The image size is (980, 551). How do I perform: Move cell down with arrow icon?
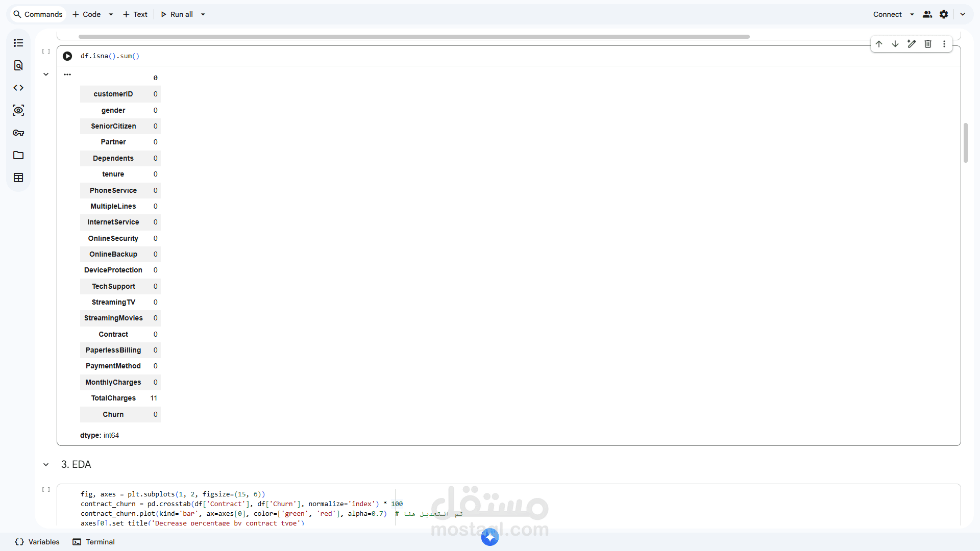pos(895,44)
